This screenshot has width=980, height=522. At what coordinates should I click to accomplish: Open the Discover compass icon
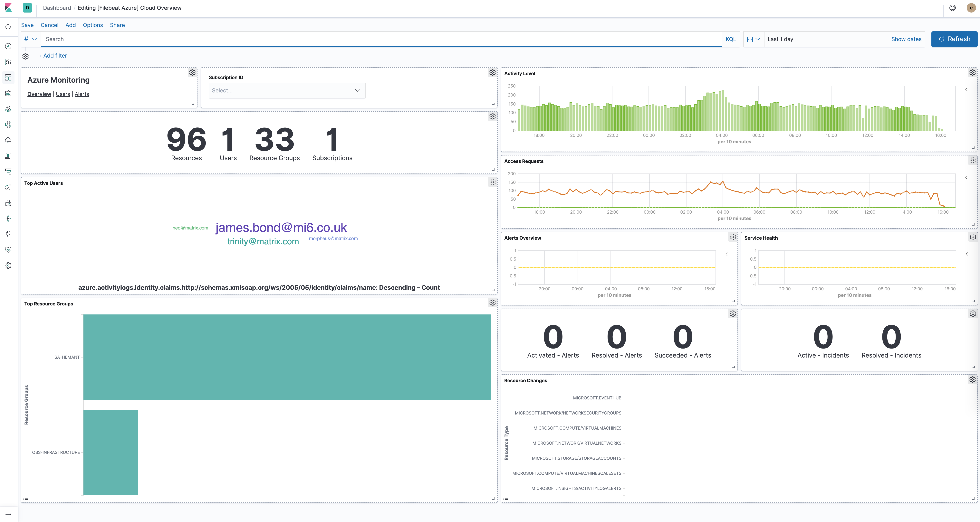8,46
